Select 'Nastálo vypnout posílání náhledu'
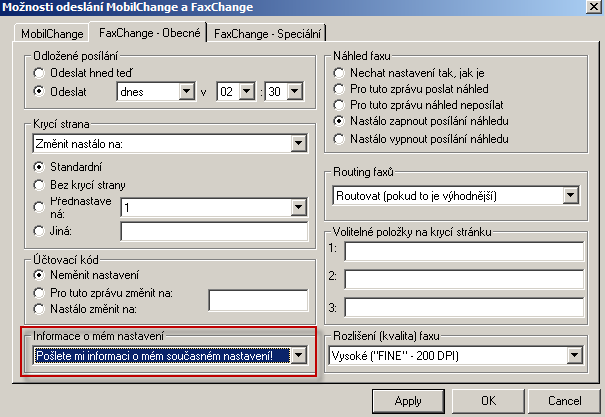This screenshot has height=417, width=605. pyautogui.click(x=339, y=139)
